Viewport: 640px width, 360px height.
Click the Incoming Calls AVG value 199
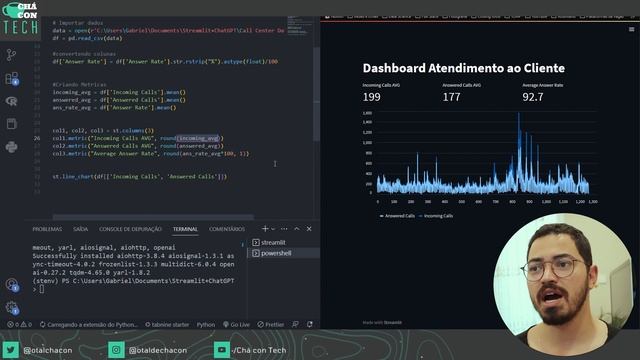(371, 97)
